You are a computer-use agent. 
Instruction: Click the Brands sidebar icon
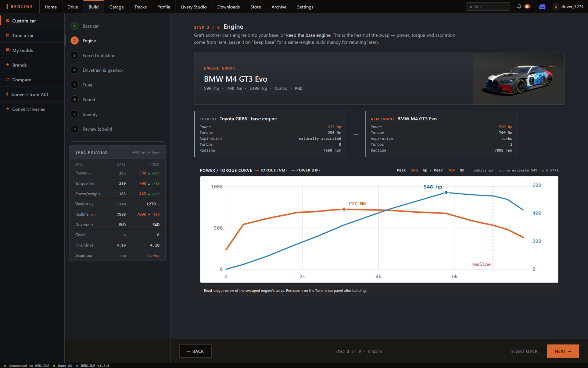[x=8, y=65]
